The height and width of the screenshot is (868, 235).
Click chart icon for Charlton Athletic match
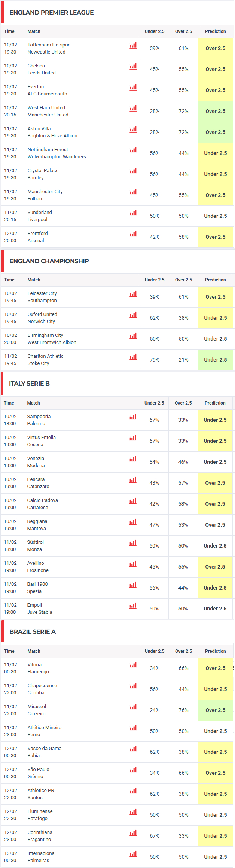[133, 357]
